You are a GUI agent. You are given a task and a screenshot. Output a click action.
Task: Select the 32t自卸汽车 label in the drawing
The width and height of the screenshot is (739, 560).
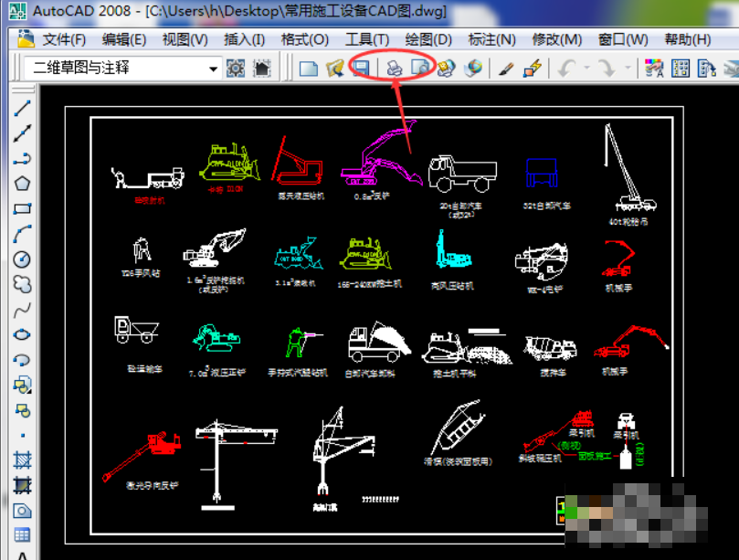(x=546, y=206)
